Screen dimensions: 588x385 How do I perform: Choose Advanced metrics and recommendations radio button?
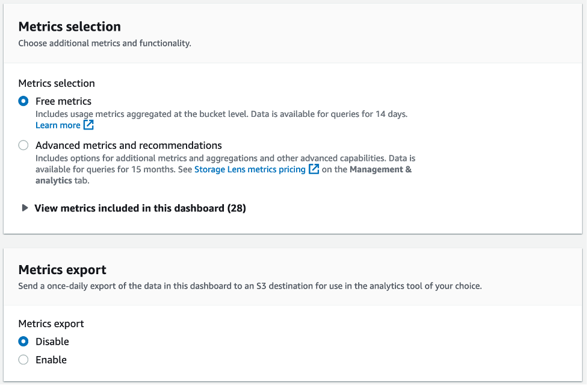(23, 145)
